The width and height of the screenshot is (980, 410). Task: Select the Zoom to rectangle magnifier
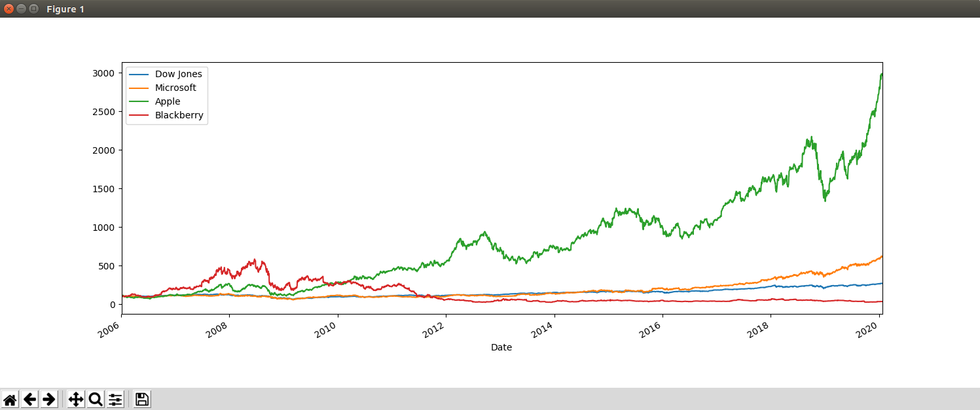[96, 399]
